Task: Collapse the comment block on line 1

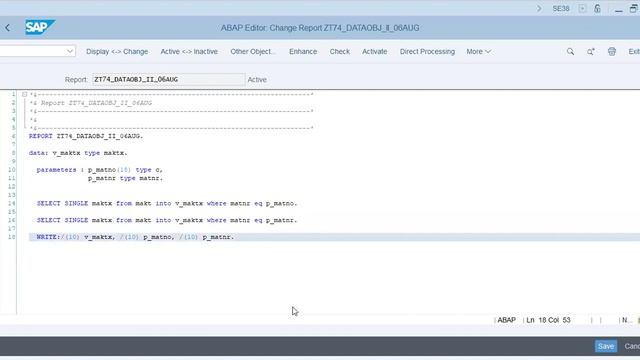Action: click(24, 94)
